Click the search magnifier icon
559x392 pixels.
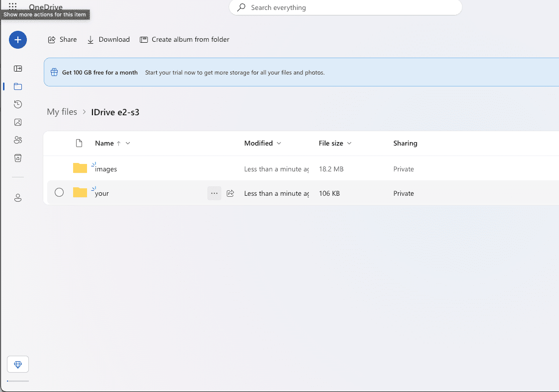pyautogui.click(x=241, y=7)
